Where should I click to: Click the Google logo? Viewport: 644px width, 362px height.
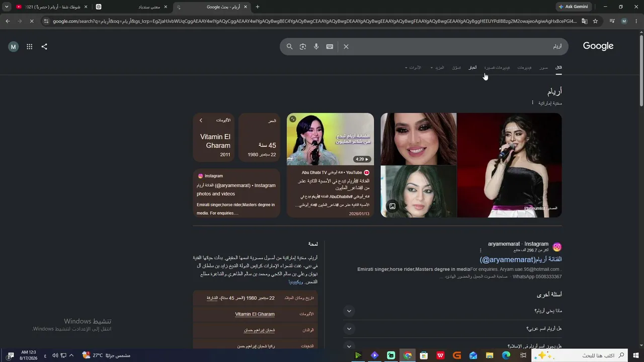pos(598,46)
